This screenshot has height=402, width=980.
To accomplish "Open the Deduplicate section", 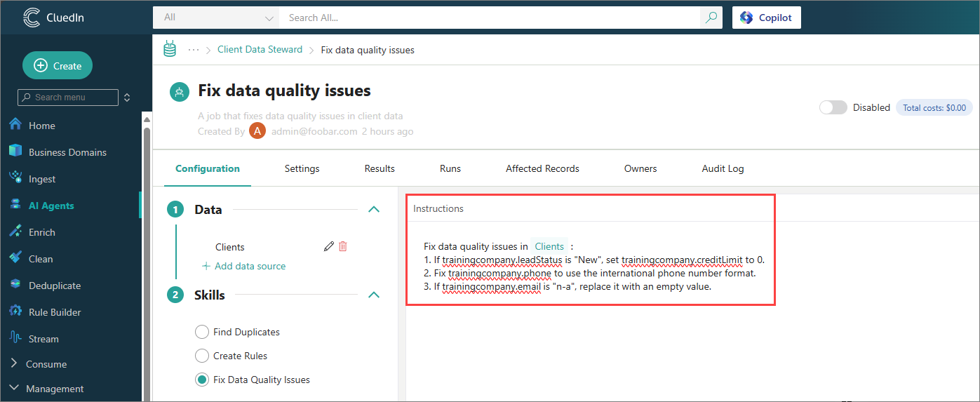I will coord(54,286).
